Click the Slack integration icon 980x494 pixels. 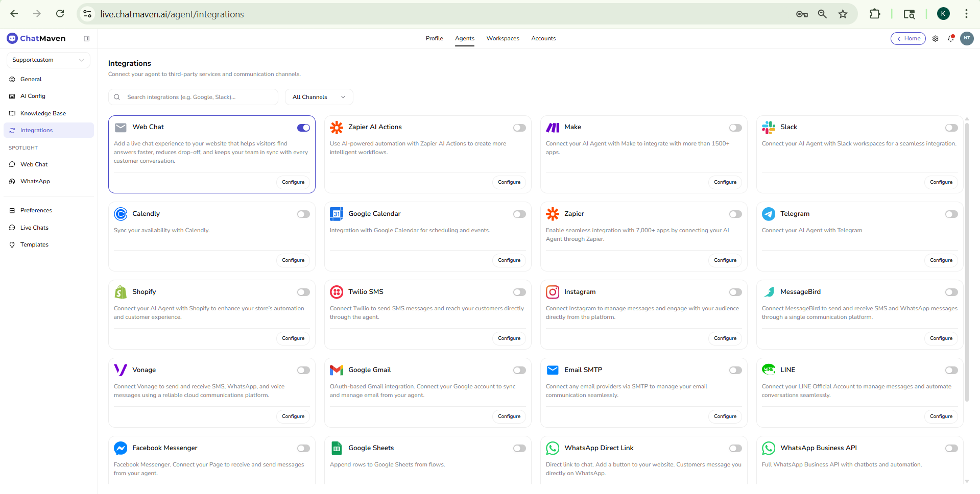769,128
